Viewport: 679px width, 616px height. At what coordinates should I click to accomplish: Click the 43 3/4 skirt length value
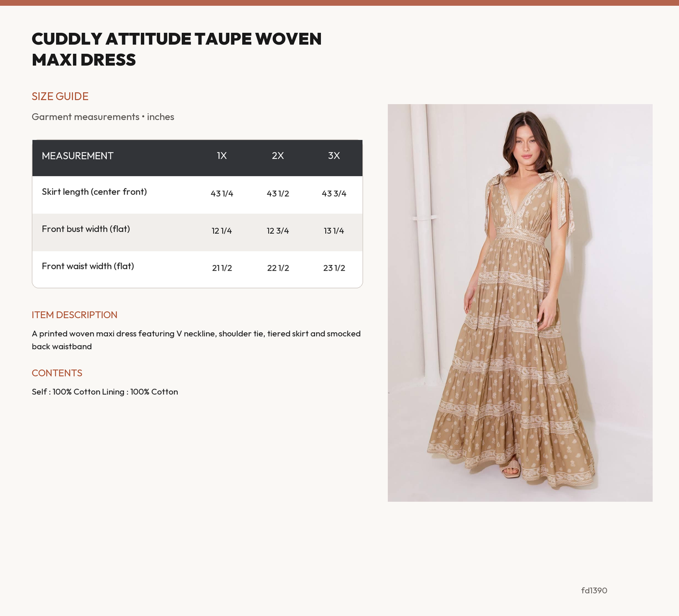click(x=334, y=194)
